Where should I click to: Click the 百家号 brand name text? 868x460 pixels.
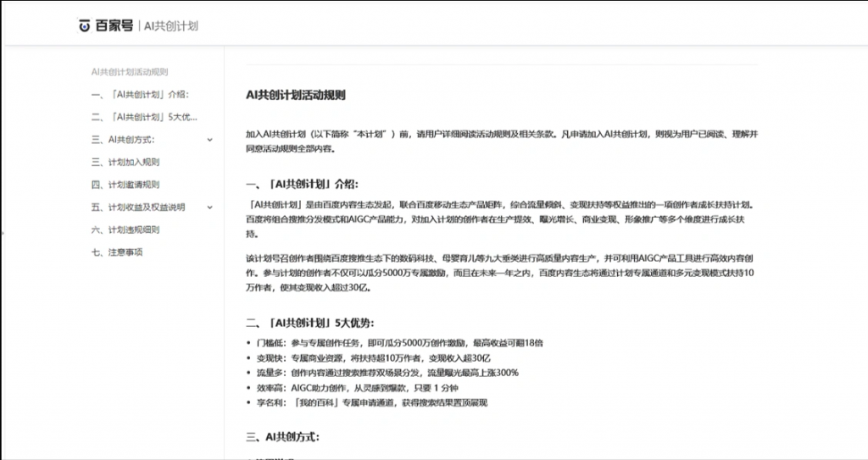pyautogui.click(x=113, y=26)
